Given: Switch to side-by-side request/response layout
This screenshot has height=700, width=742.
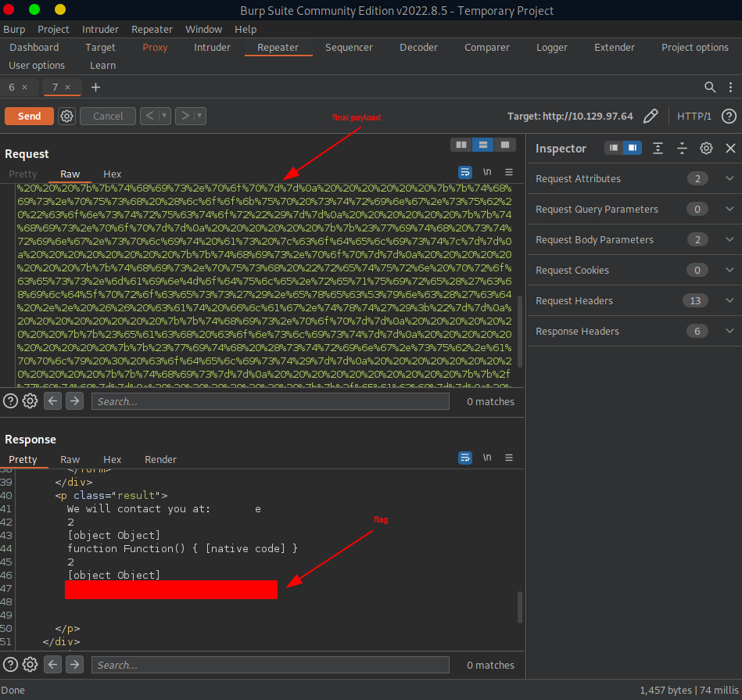Looking at the screenshot, I should (x=461, y=145).
